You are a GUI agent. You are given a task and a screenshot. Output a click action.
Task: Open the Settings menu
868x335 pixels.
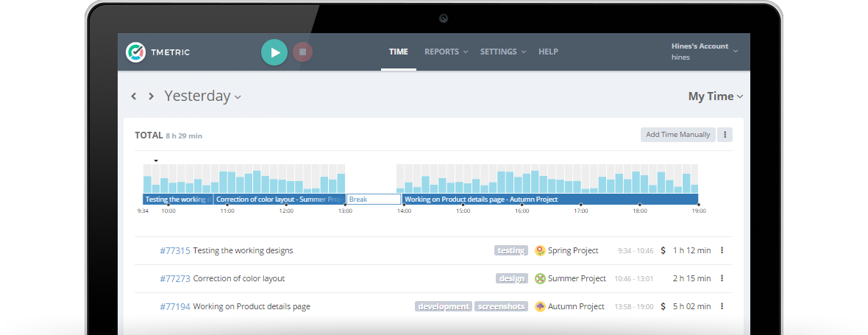coord(502,52)
